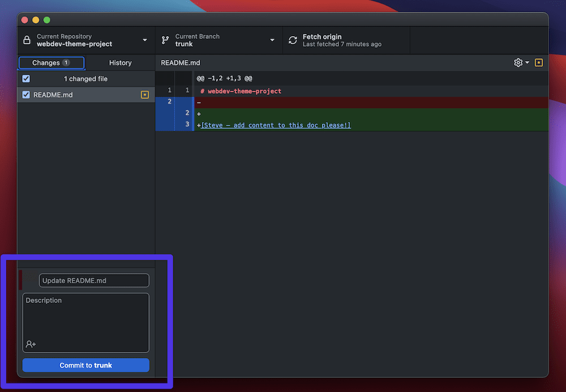Expand the Current Branch trunk dropdown arrow
Screen dimensions: 566x392
point(272,40)
